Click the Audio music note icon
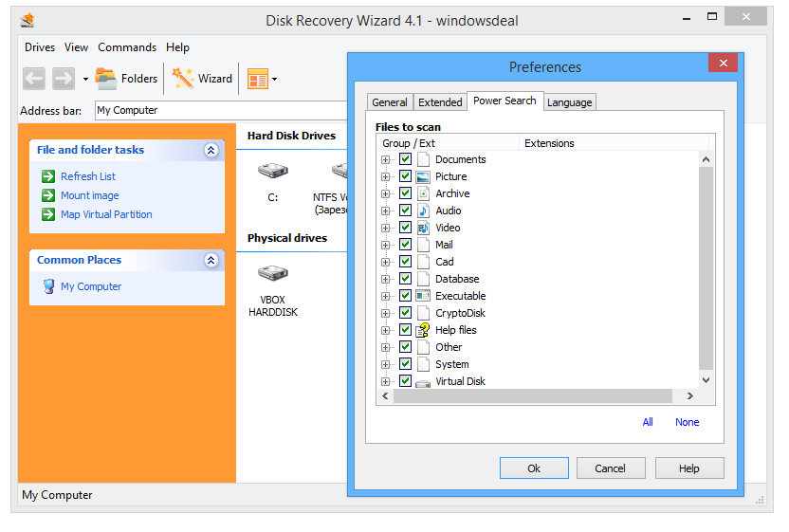Image resolution: width=789 pixels, height=532 pixels. click(423, 211)
